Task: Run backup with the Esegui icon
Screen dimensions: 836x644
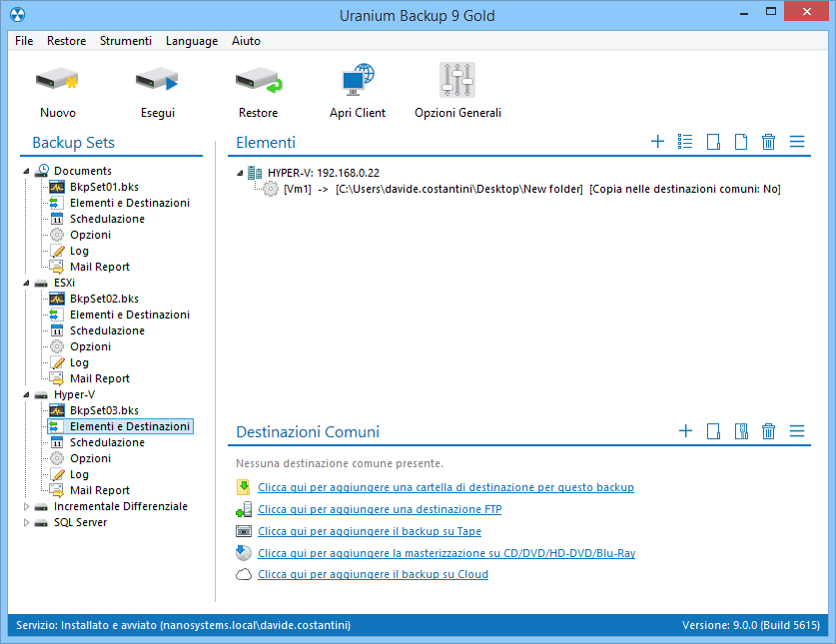Action: point(157,80)
